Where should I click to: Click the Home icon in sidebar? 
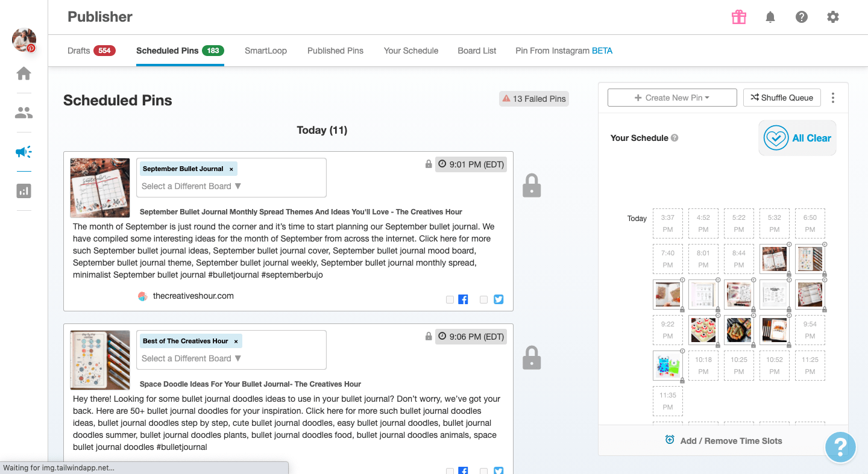click(x=24, y=73)
